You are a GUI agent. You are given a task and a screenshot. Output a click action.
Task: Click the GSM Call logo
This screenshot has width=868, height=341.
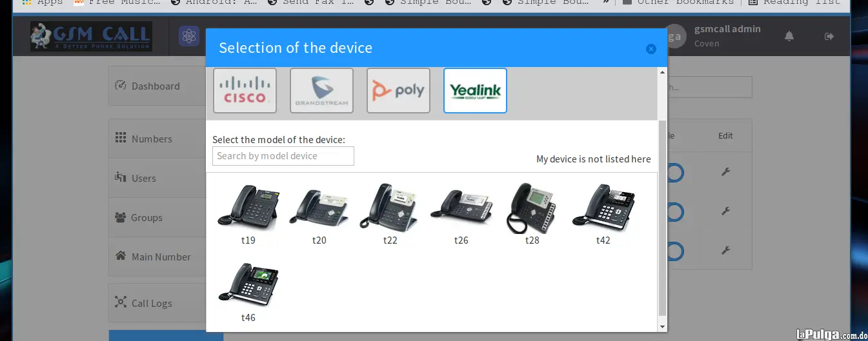[91, 36]
